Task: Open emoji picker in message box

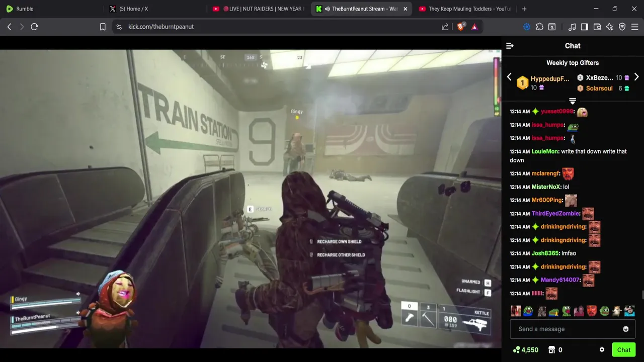Action: pyautogui.click(x=626, y=329)
